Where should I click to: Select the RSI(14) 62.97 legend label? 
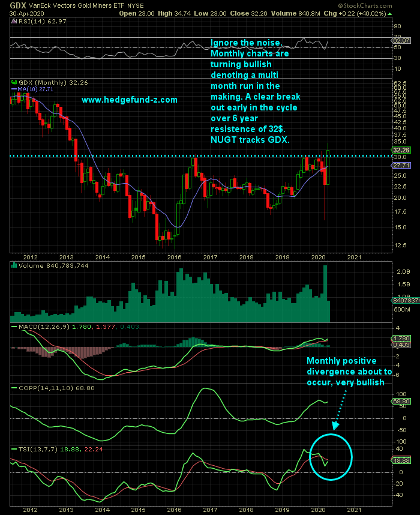click(x=42, y=22)
